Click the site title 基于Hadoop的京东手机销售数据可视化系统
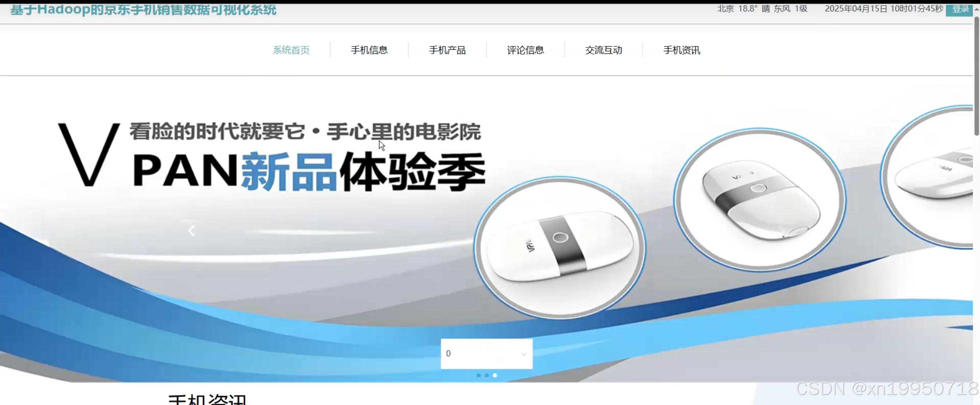This screenshot has width=980, height=405. tap(143, 9)
